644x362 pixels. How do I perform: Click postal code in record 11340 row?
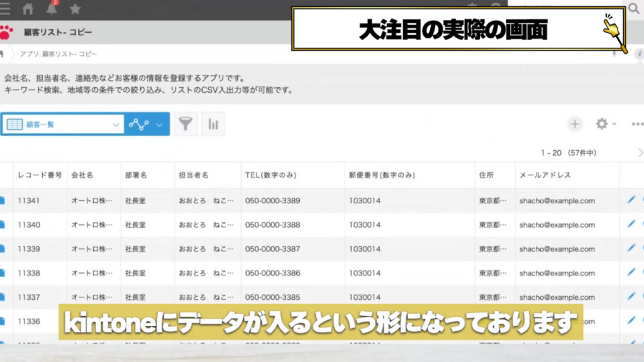point(365,225)
